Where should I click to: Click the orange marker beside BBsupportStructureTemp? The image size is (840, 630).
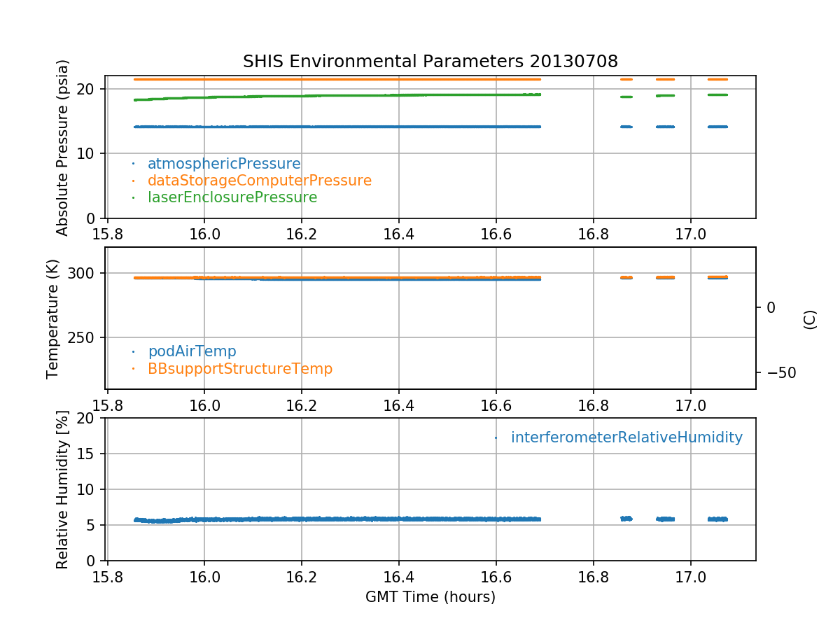coord(133,368)
